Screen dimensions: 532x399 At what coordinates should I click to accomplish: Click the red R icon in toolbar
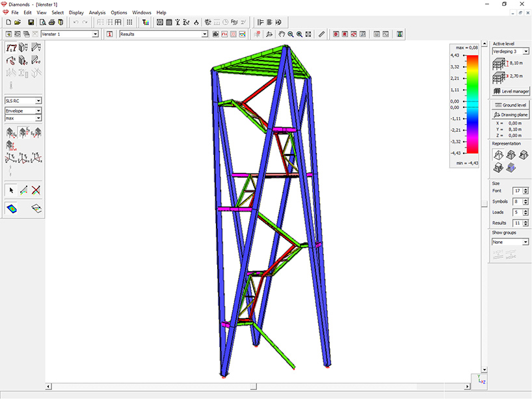(x=345, y=34)
